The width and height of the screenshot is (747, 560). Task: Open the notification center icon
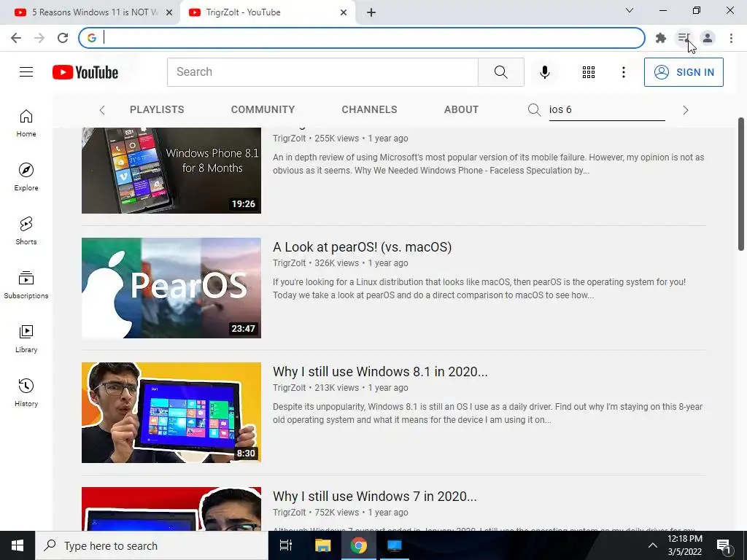tap(724, 546)
